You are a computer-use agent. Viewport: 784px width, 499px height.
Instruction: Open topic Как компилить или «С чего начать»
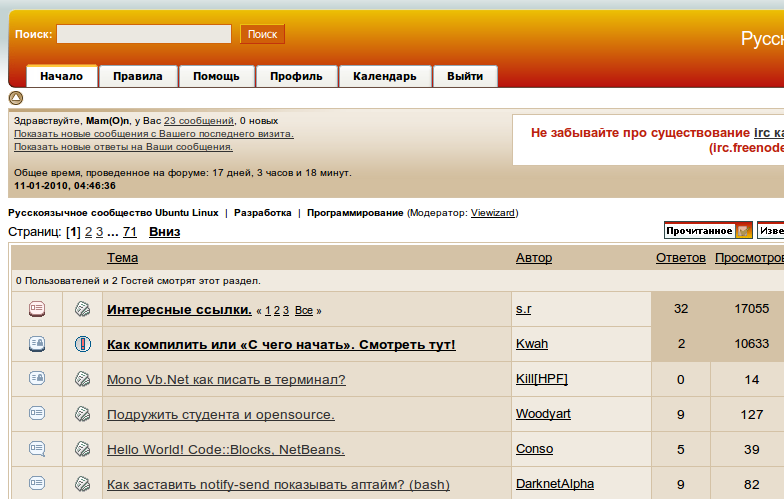tap(282, 344)
